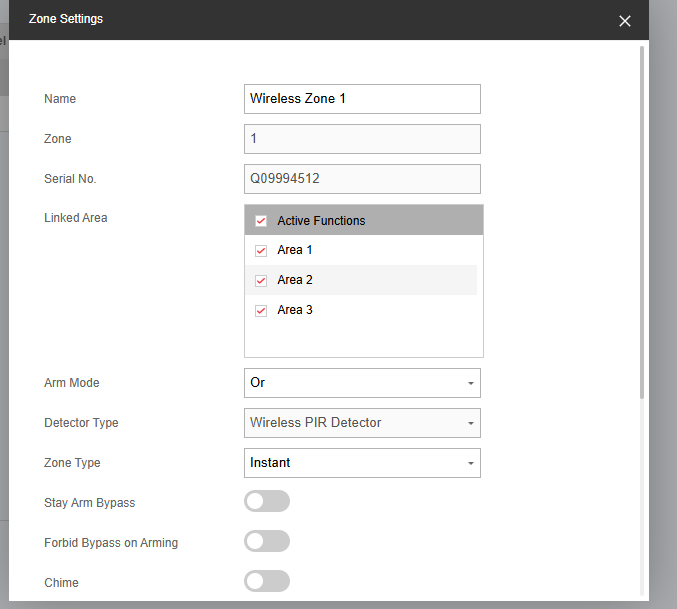677x609 pixels.
Task: Open the Zone Type dropdown showing Instant
Action: (x=362, y=463)
